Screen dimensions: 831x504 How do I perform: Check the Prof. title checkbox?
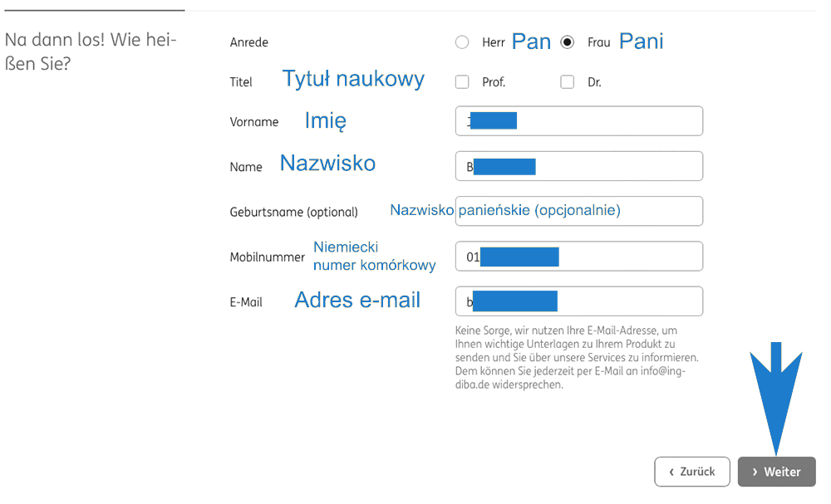click(462, 81)
